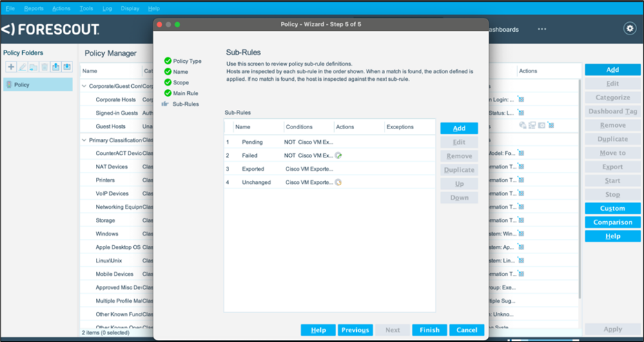644x342 pixels.
Task: Click the action icon in Model: Fo... row
Action: point(520,153)
